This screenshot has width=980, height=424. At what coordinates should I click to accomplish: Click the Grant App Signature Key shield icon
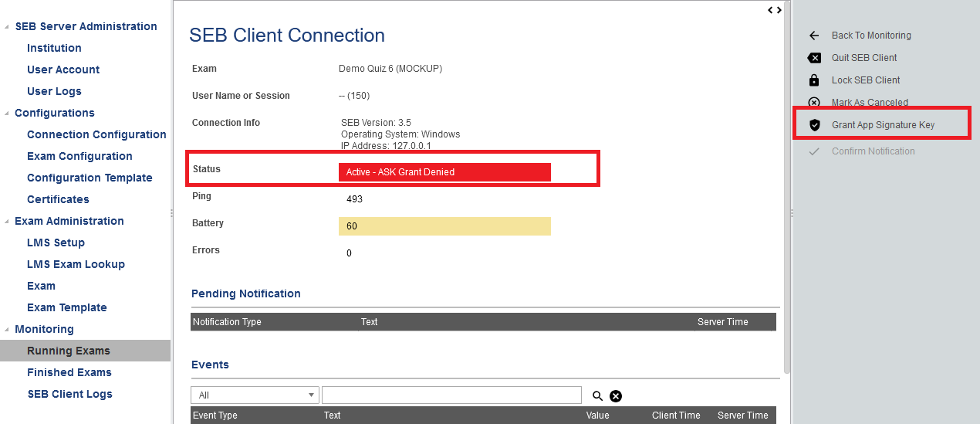(x=814, y=125)
